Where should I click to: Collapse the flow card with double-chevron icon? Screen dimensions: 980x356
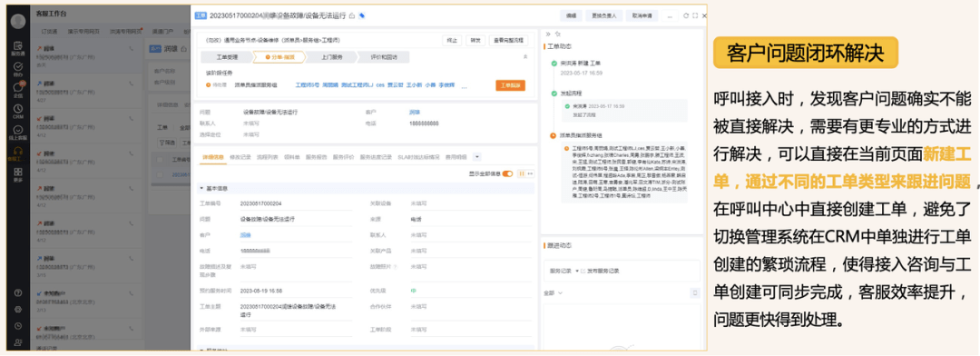(x=525, y=56)
